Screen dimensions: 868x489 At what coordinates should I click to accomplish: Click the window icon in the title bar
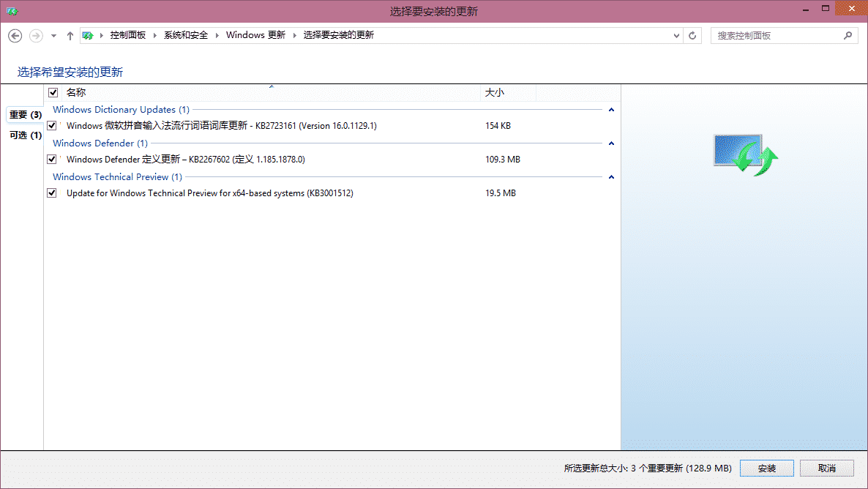point(12,11)
